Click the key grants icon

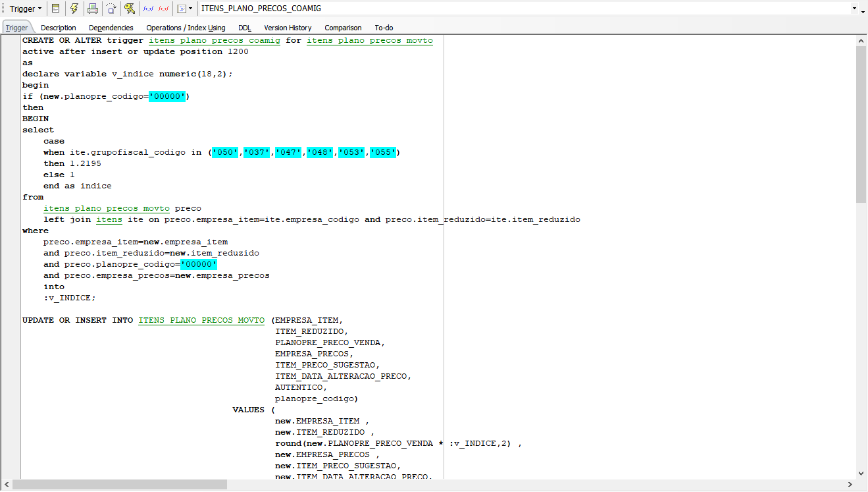(130, 9)
